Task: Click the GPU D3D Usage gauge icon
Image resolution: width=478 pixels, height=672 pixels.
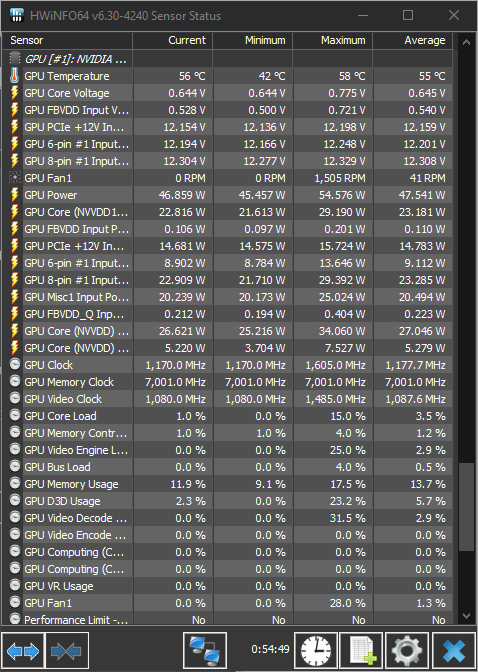Action: point(15,501)
